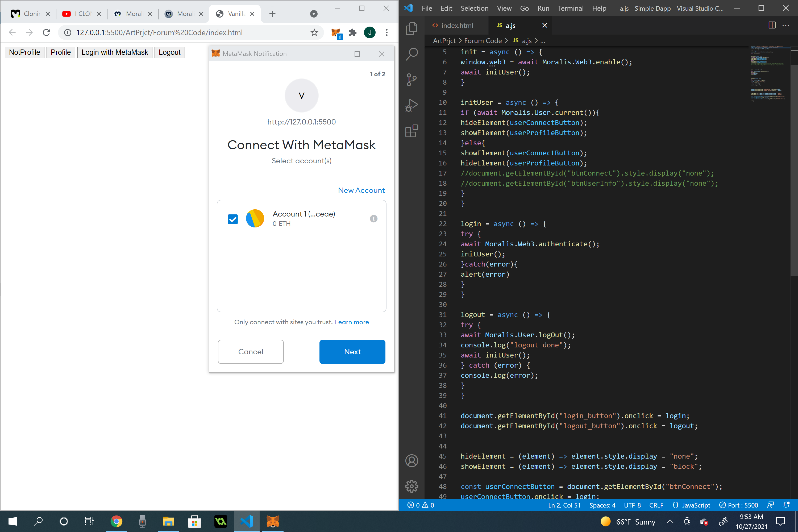Reload the Chrome page

[x=47, y=32]
